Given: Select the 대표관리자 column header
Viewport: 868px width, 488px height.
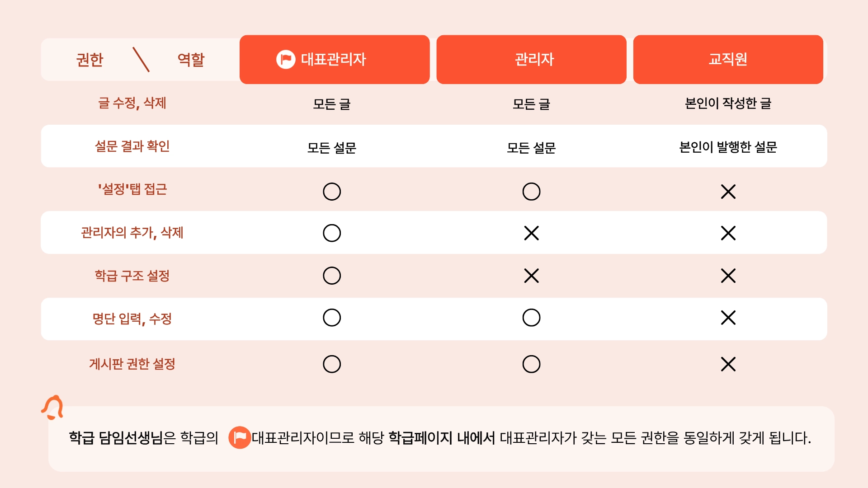Looking at the screenshot, I should pyautogui.click(x=334, y=59).
